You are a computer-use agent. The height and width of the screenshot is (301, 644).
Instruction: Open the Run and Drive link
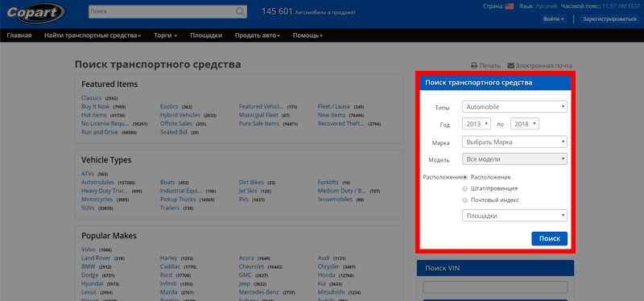(x=100, y=132)
